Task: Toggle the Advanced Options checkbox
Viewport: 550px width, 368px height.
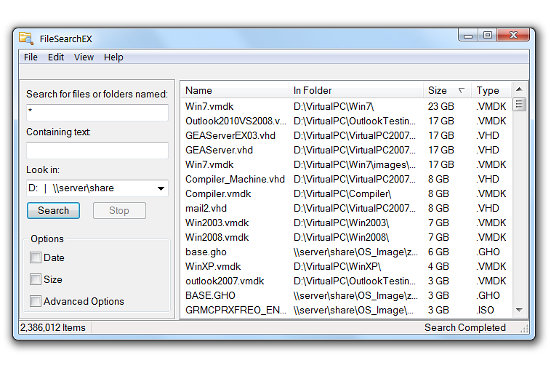Action: (35, 301)
